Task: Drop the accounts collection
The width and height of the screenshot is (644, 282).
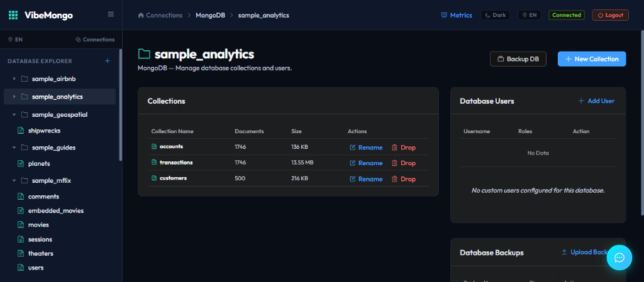Action: (x=404, y=148)
